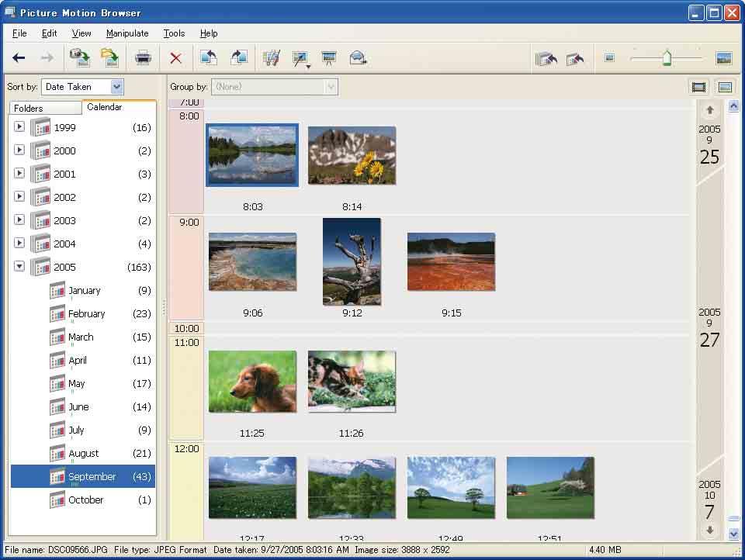Click the scrollbar up arrow
The width and height of the screenshot is (745, 560).
(733, 106)
